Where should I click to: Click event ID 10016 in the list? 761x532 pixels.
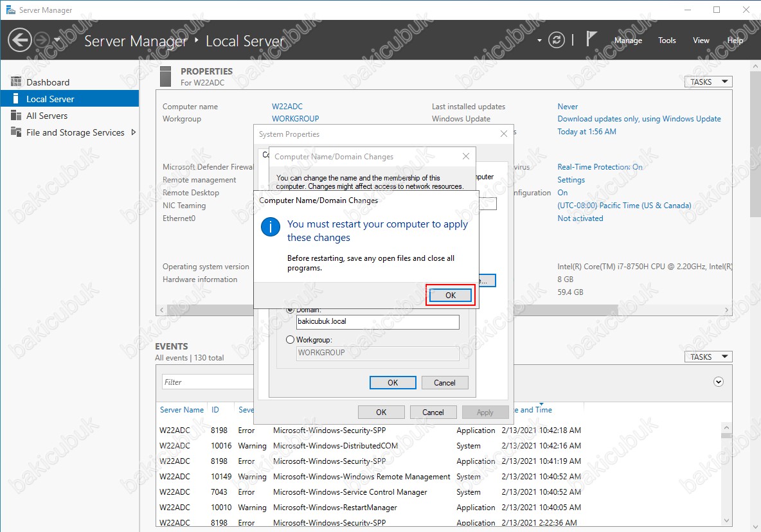pyautogui.click(x=221, y=446)
